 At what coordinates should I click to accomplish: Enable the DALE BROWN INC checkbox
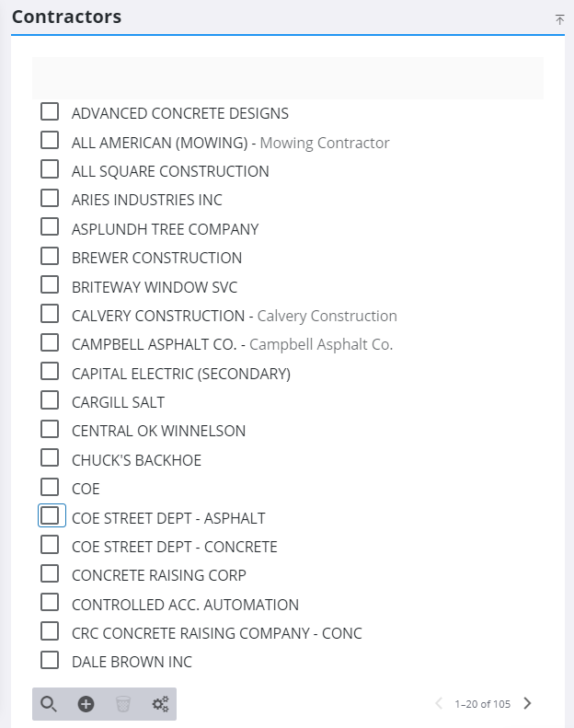[50, 661]
